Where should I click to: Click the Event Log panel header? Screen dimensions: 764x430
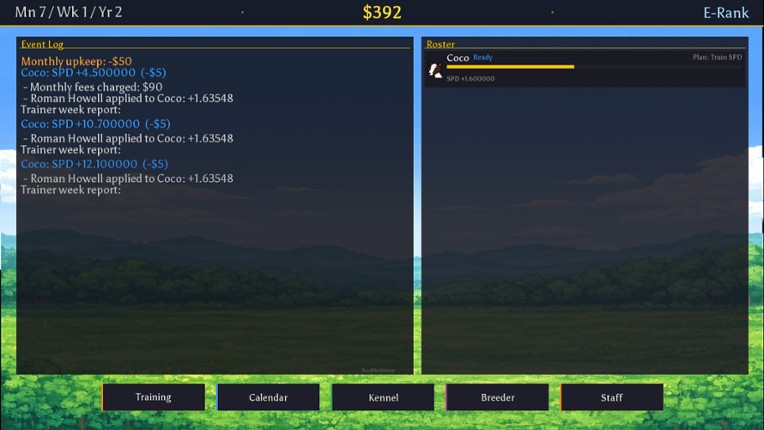pyautogui.click(x=39, y=45)
